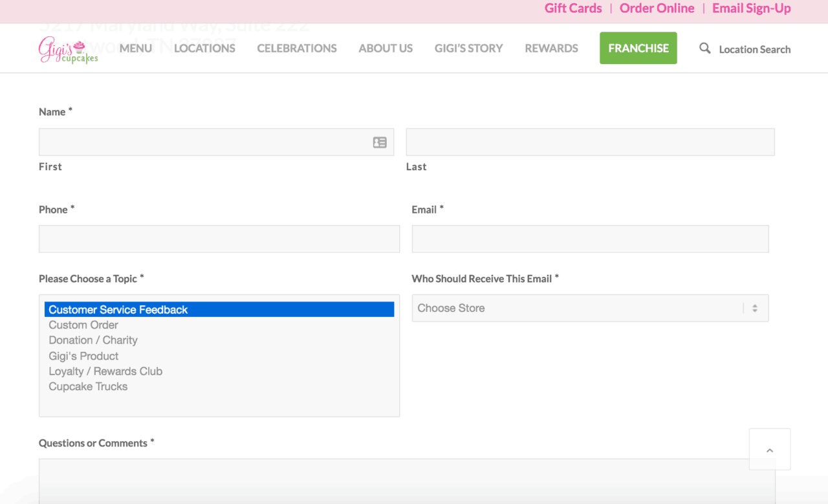
Task: Click the green FRANCHISE button
Action: point(638,49)
